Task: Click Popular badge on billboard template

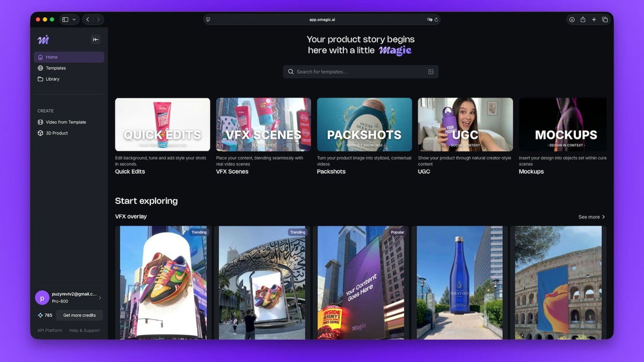Action: [x=398, y=232]
